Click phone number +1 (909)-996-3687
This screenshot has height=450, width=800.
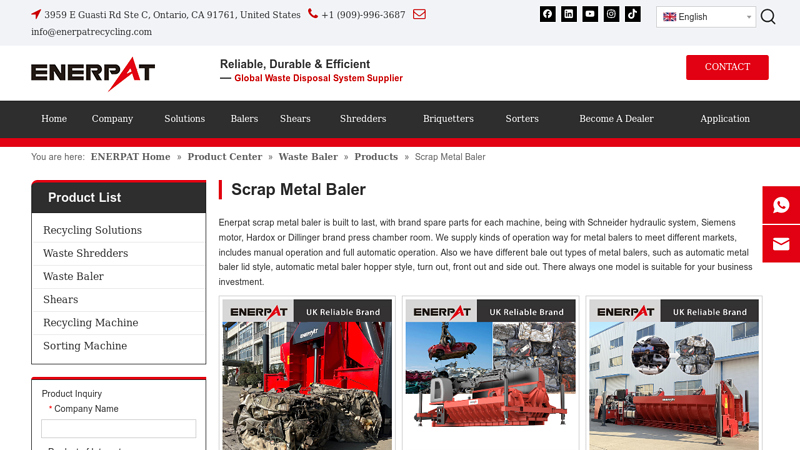pos(363,15)
